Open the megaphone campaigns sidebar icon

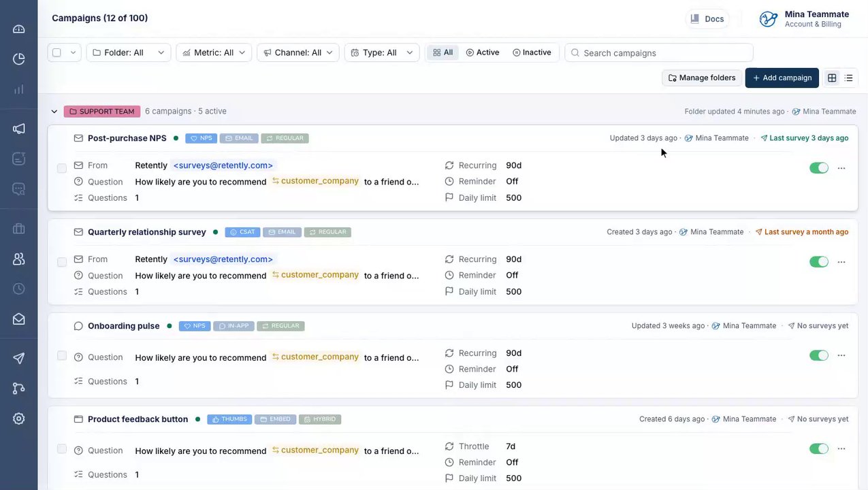(x=18, y=129)
